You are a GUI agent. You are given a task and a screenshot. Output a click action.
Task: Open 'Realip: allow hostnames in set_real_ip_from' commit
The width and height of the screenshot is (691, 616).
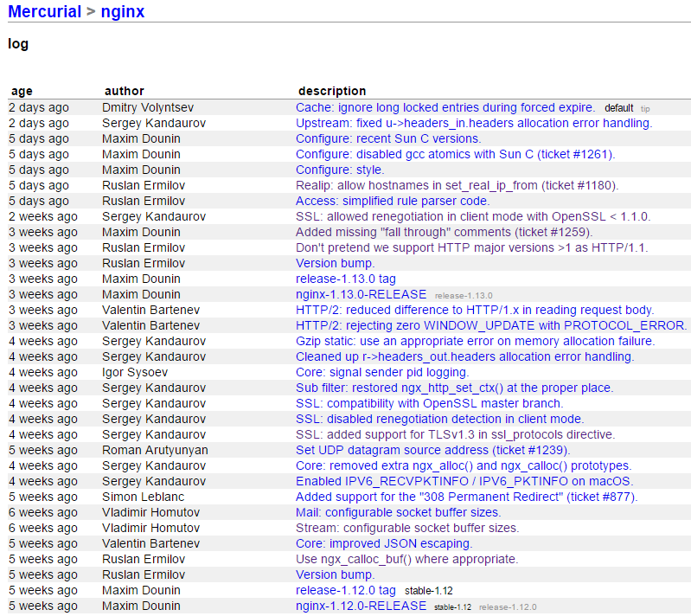click(x=457, y=185)
